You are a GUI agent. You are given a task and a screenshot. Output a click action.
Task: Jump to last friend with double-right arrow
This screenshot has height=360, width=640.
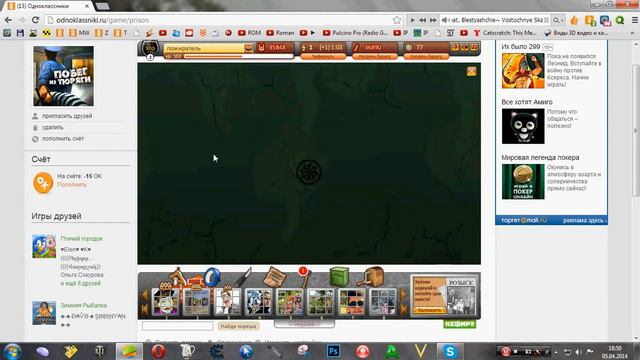(404, 309)
